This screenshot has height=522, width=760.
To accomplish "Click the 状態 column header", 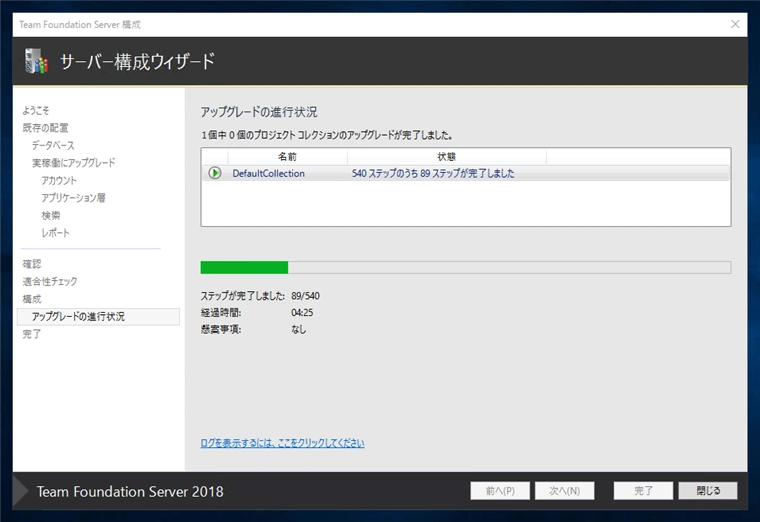I will point(446,157).
